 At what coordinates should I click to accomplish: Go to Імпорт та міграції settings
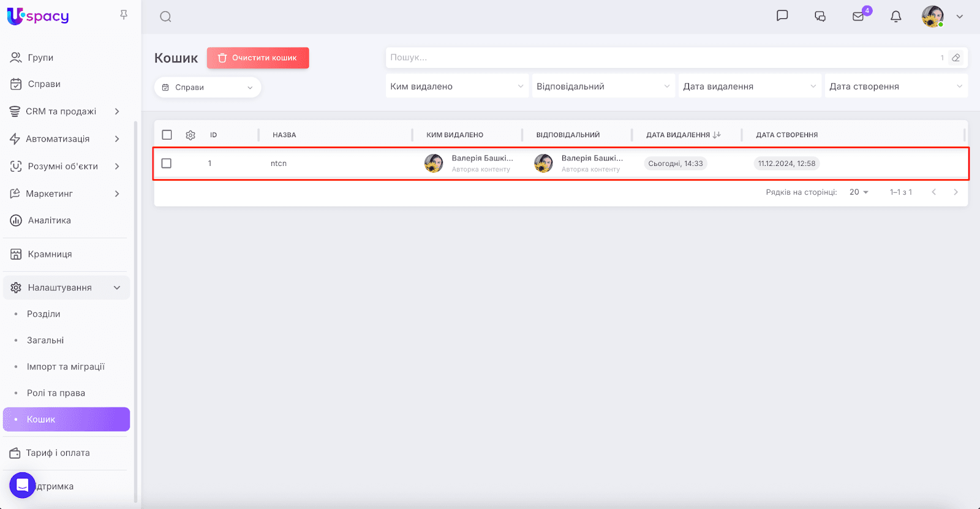click(x=66, y=367)
